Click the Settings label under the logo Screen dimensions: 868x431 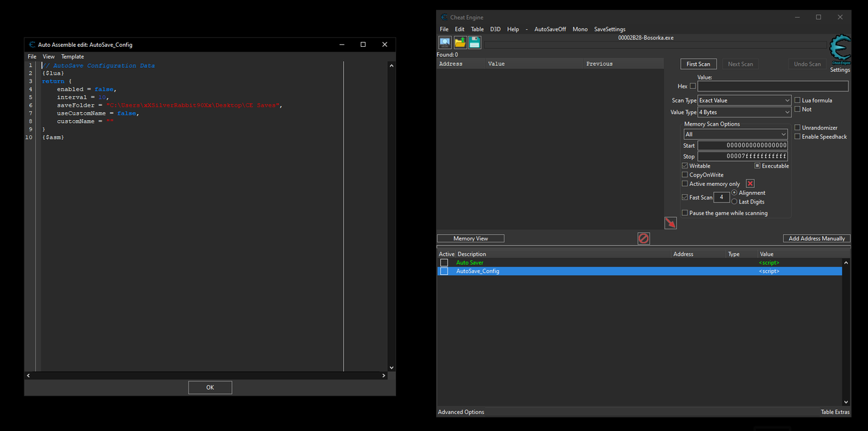tap(840, 70)
